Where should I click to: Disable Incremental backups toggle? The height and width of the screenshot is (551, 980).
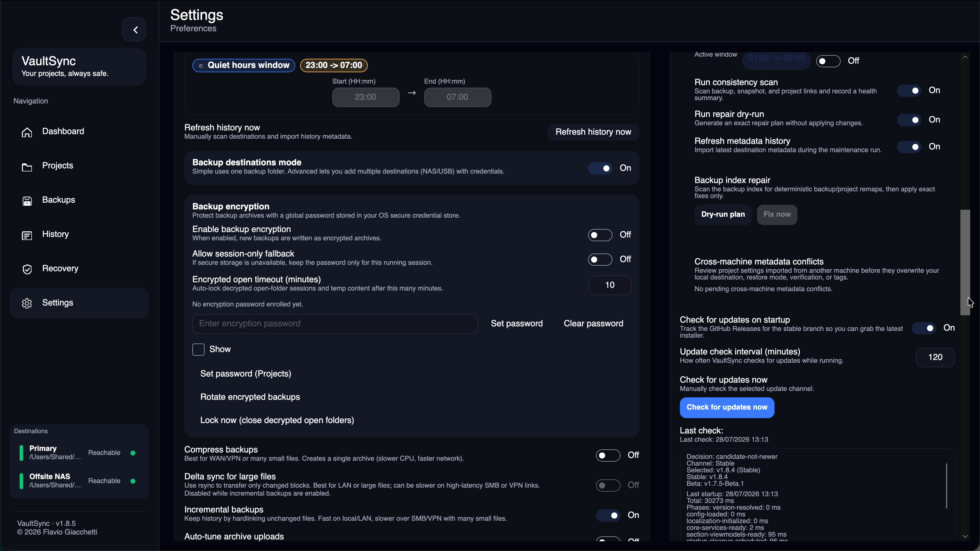click(608, 515)
